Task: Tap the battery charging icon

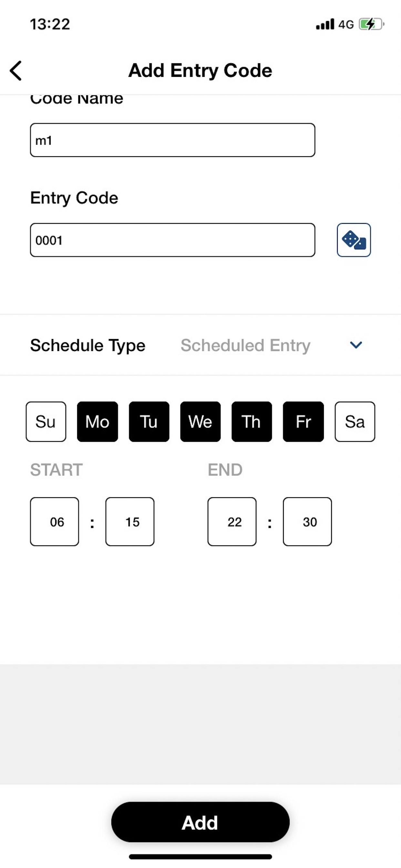Action: [371, 24]
